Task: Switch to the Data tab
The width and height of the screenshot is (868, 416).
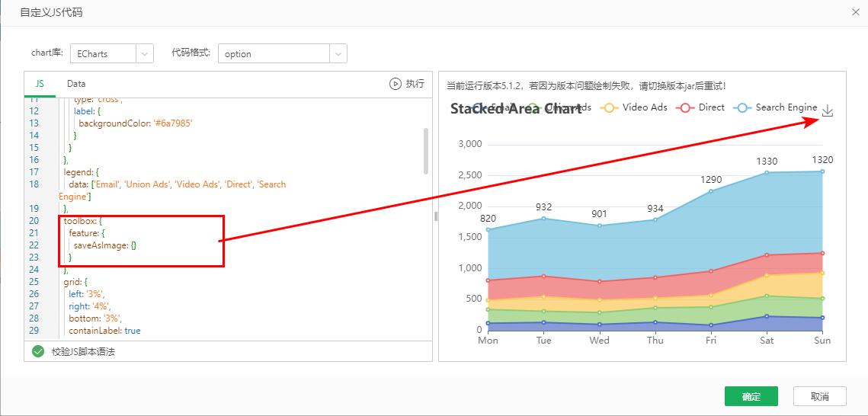Action: click(76, 84)
